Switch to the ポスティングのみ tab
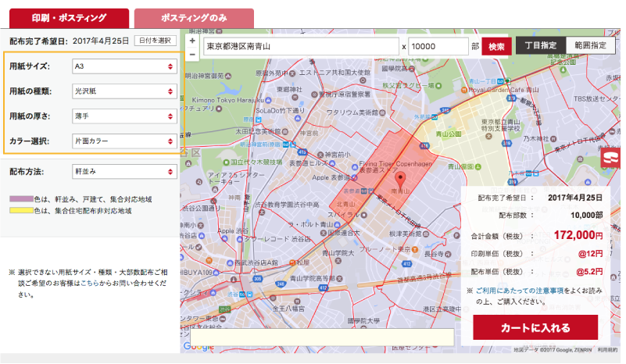Viewport: 626px width, 364px height. point(194,17)
